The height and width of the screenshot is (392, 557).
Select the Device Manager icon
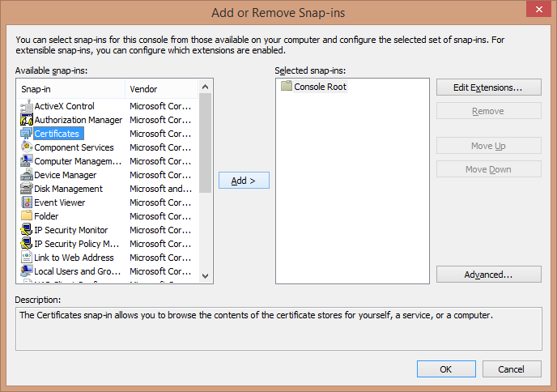[26, 175]
